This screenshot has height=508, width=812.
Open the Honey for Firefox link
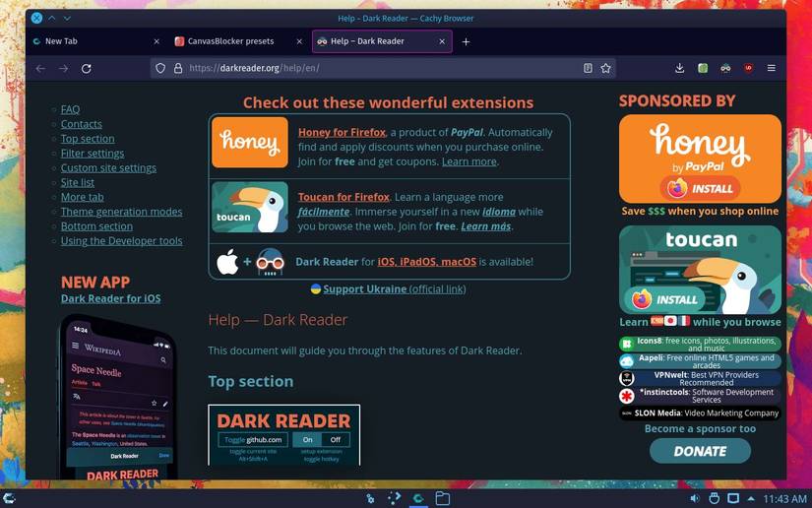[x=342, y=133]
